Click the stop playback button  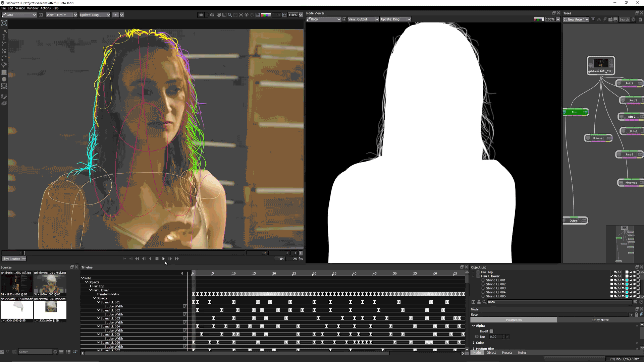tap(157, 259)
